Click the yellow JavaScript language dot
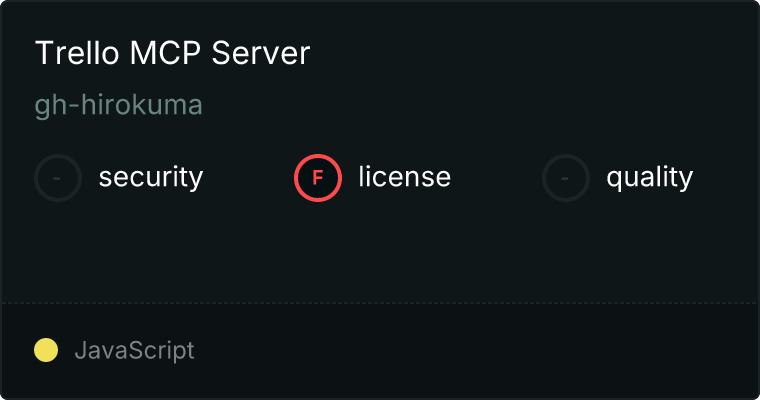 (x=46, y=350)
